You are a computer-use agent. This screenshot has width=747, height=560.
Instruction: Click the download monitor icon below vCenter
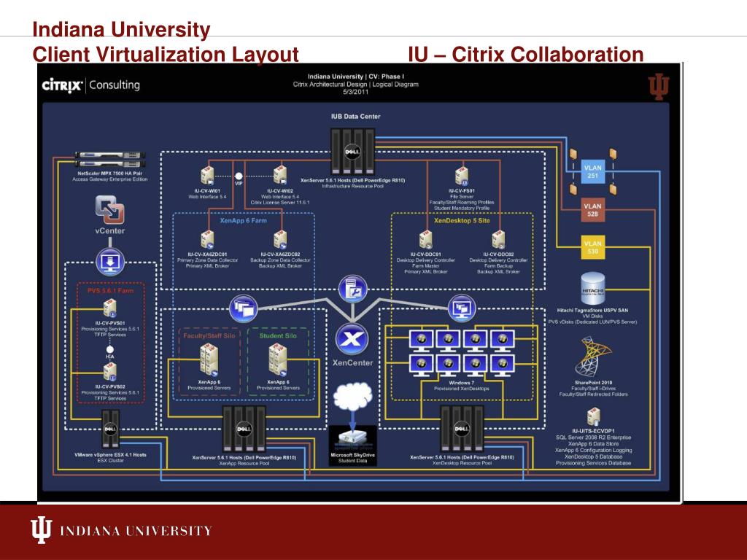tap(111, 262)
